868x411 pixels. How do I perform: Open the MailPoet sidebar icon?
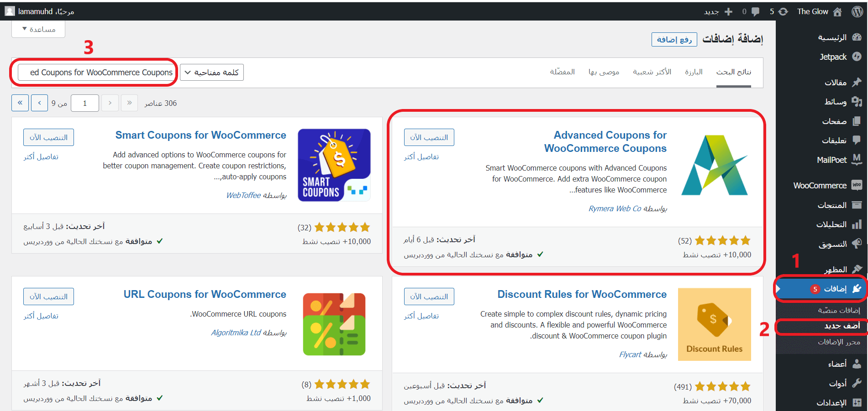[x=857, y=159]
